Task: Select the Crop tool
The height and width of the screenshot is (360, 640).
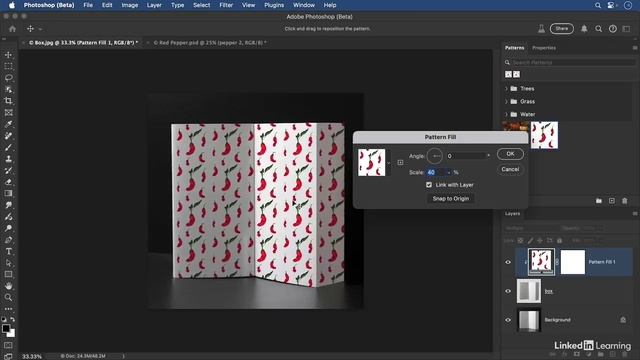Action: tap(8, 101)
